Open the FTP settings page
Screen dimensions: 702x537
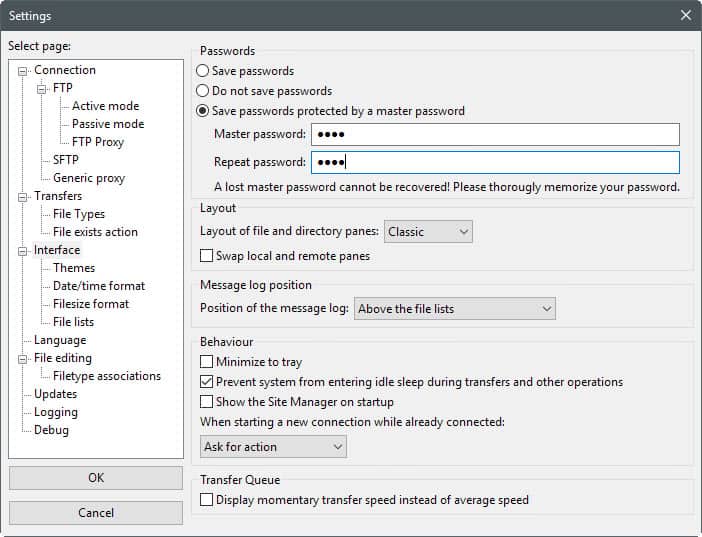tap(62, 88)
